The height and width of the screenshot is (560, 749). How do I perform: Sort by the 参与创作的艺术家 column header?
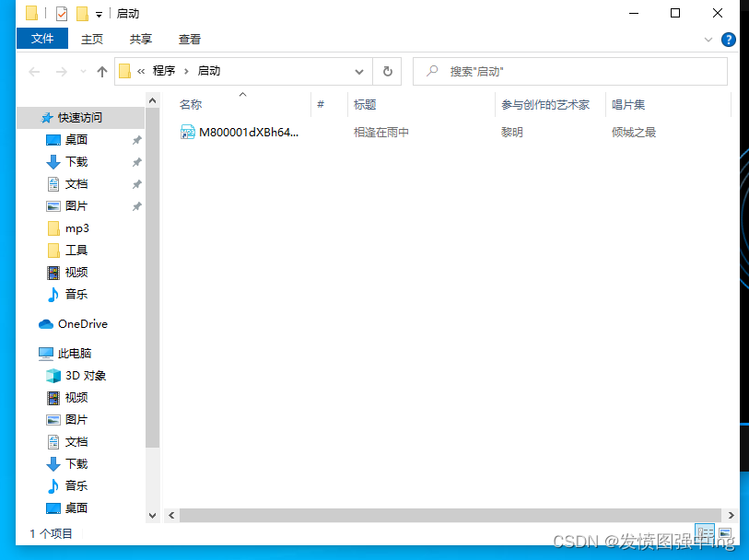(x=545, y=105)
